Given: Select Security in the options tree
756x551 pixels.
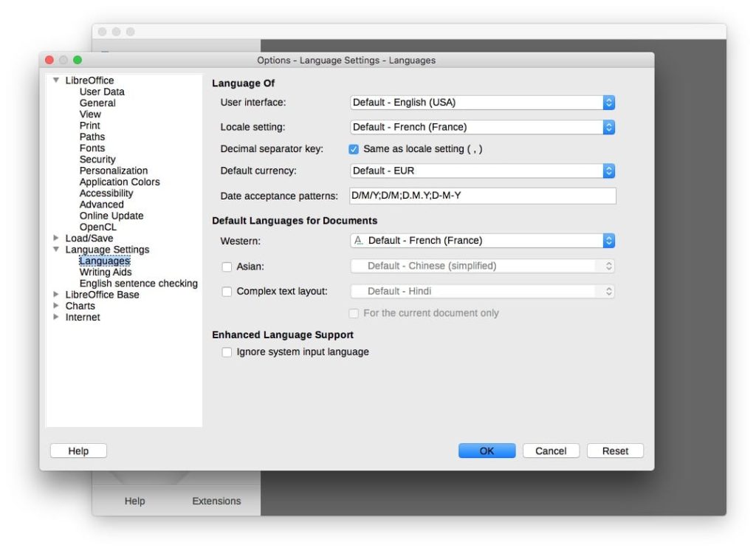Looking at the screenshot, I should [97, 160].
